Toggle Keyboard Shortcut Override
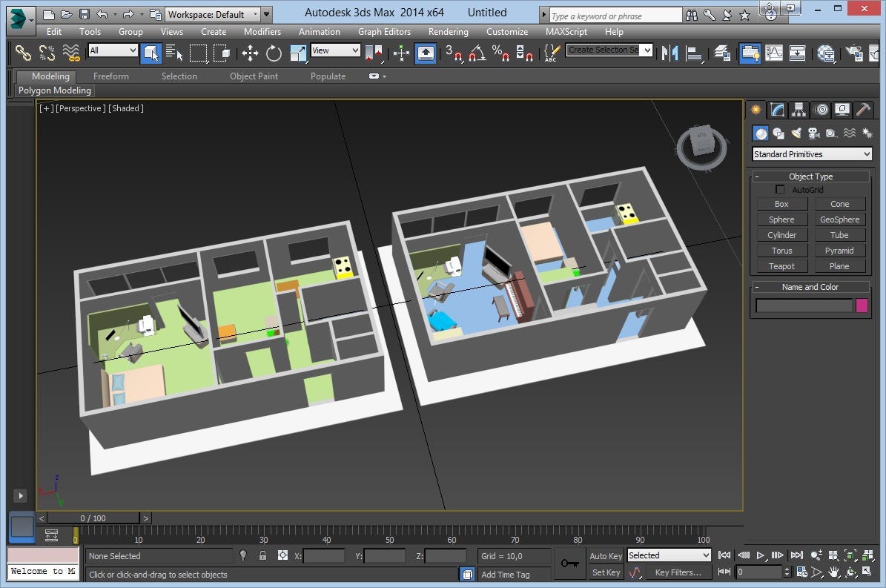The height and width of the screenshot is (588, 886). point(426,53)
